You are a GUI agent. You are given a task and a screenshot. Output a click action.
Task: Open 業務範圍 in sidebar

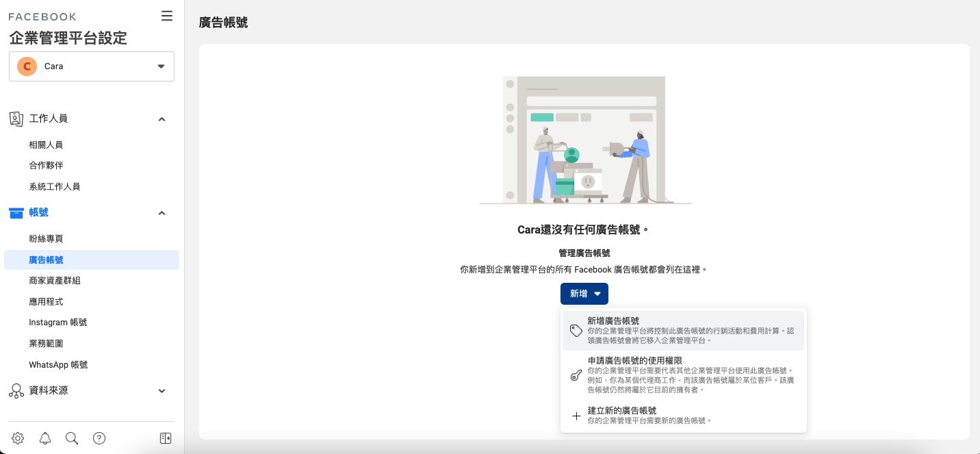[46, 344]
